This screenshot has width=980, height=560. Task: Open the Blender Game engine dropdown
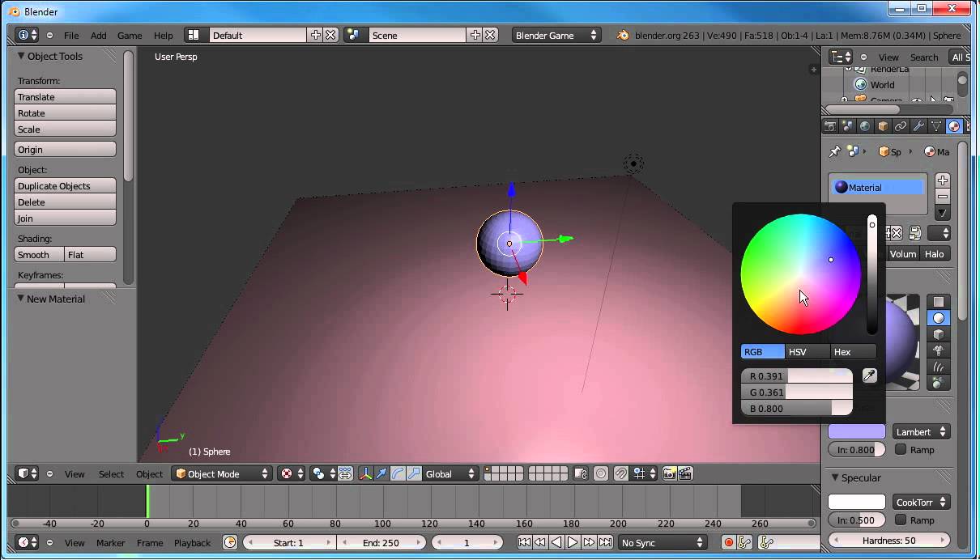coord(556,35)
